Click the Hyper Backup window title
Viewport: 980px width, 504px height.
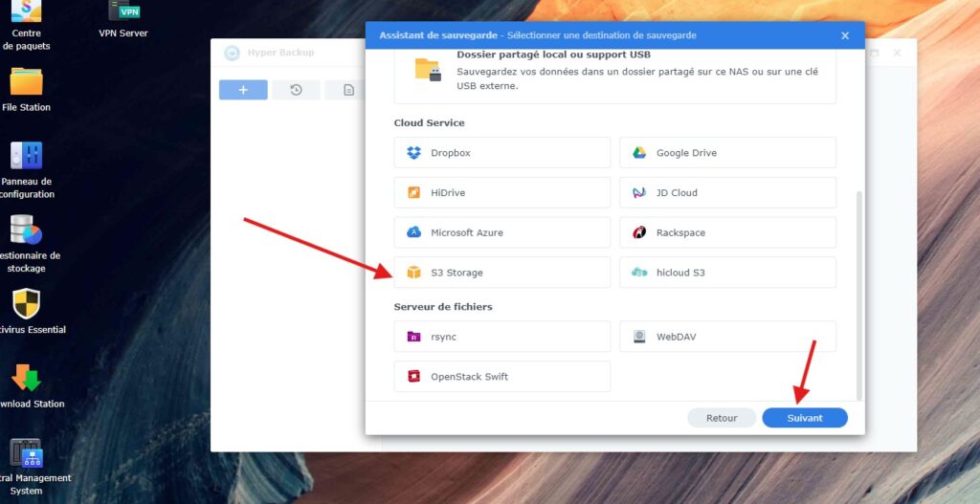tap(280, 53)
